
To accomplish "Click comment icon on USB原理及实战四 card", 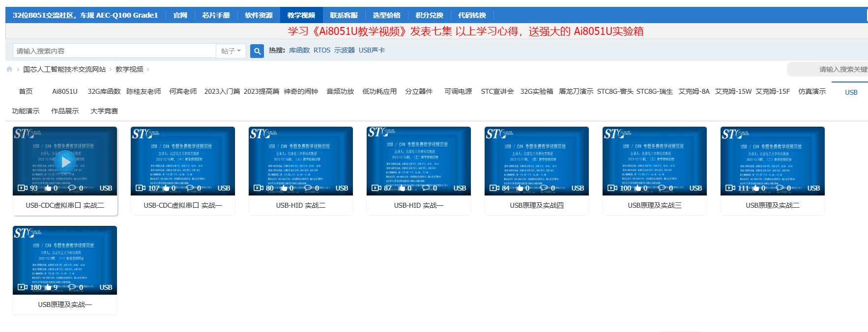I will click(x=544, y=188).
